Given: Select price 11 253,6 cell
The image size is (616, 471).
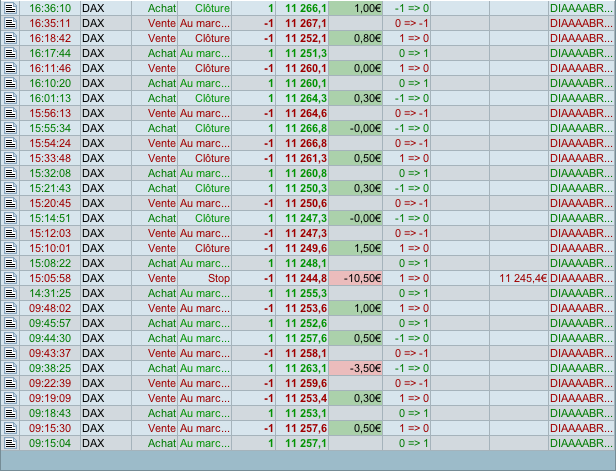Looking at the screenshot, I should point(302,308).
